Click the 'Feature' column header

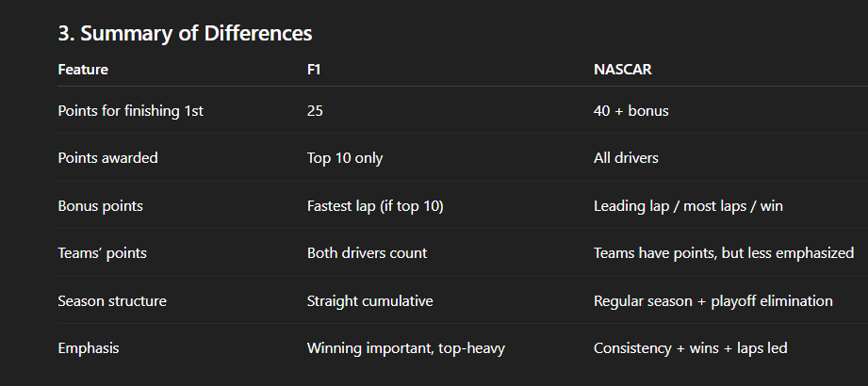click(83, 70)
